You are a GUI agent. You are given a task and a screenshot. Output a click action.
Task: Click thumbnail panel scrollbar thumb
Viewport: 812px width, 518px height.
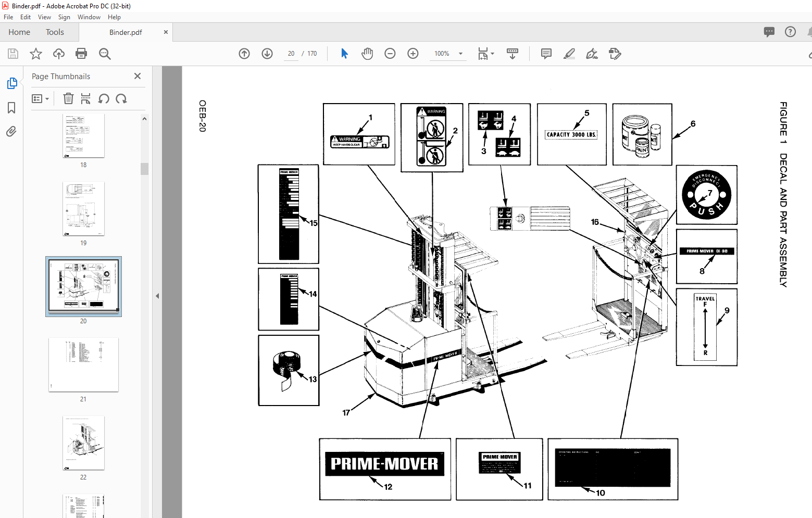144,169
